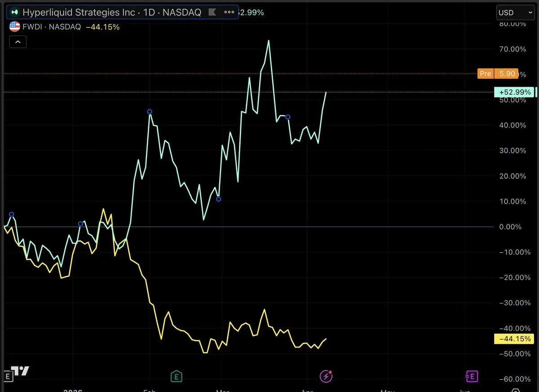Image resolution: width=539 pixels, height=392 pixels.
Task: Click the yellow −44.15% axis label
Action: tap(515, 339)
